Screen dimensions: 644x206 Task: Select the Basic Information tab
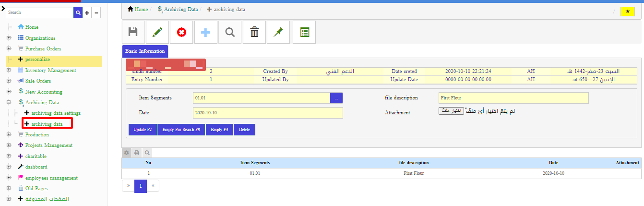tap(145, 51)
